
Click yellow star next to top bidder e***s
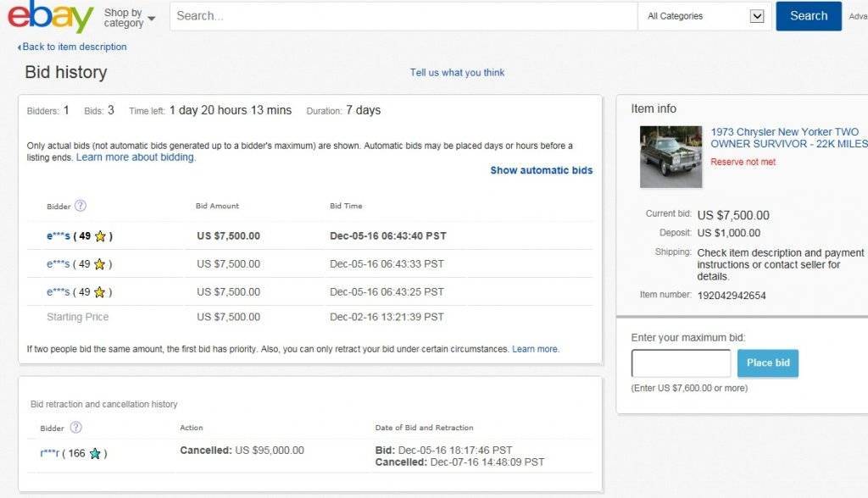coord(100,236)
